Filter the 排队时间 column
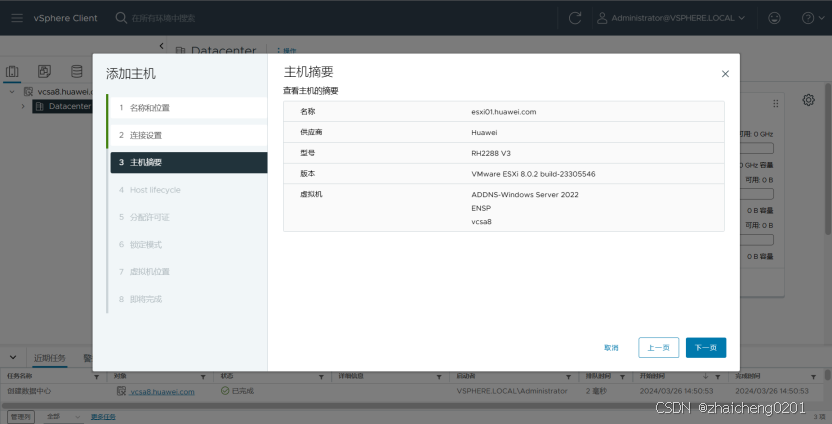The width and height of the screenshot is (832, 424). pos(622,377)
